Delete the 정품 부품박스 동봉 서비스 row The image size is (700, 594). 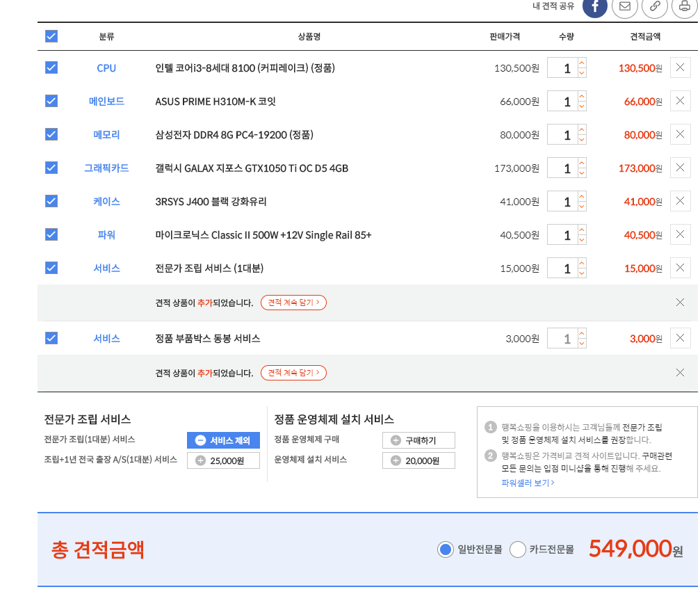(x=680, y=338)
